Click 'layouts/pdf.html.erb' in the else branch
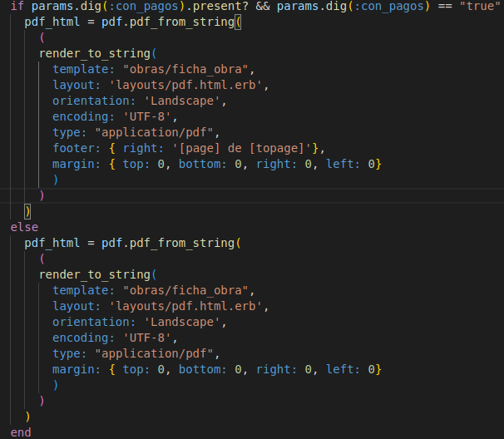 click(x=185, y=306)
